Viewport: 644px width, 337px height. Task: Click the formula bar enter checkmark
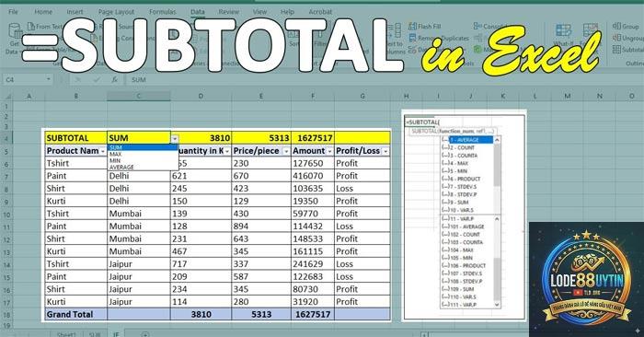[97, 80]
